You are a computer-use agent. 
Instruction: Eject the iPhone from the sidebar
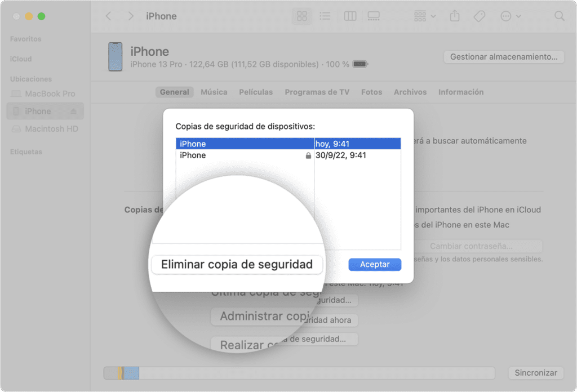tap(74, 111)
